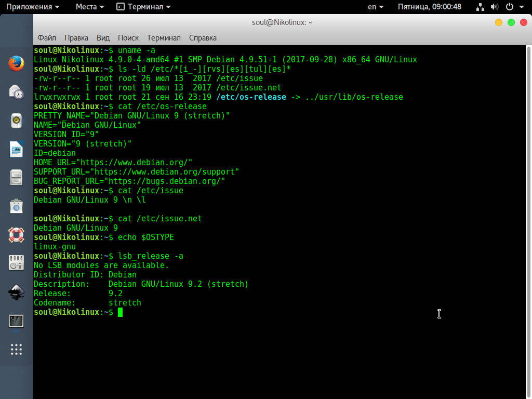Screen dimensions: 532x399
Task: Click the PRETTY_NAME output line
Action: click(x=131, y=116)
